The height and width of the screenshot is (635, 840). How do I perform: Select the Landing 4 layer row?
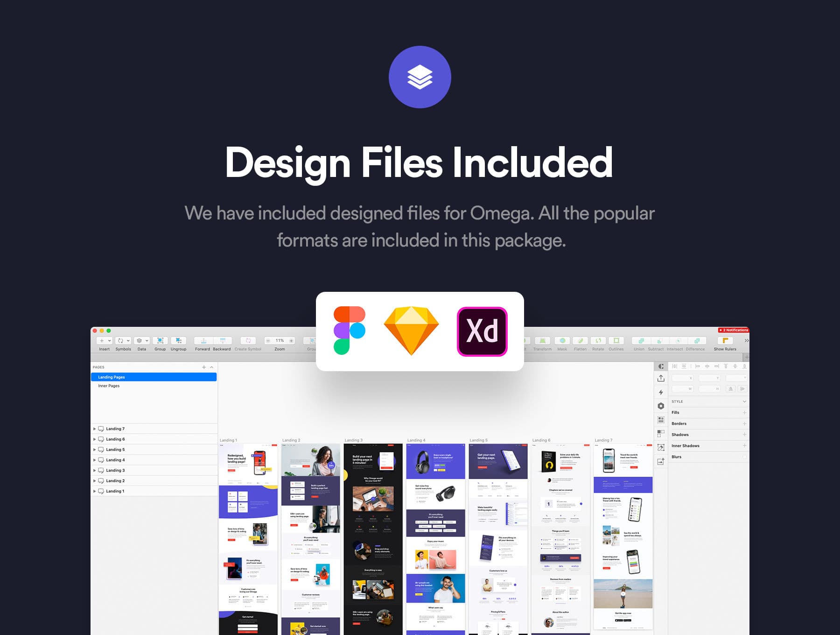click(x=154, y=460)
